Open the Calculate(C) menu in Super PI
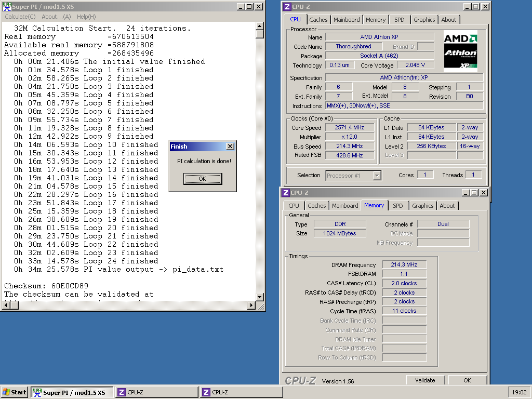Image resolution: width=532 pixels, height=399 pixels. (x=20, y=17)
